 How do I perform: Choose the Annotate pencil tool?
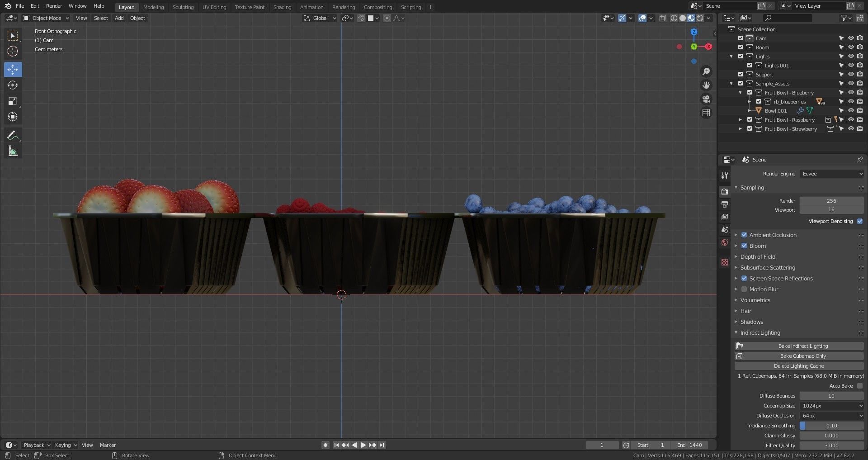point(13,135)
